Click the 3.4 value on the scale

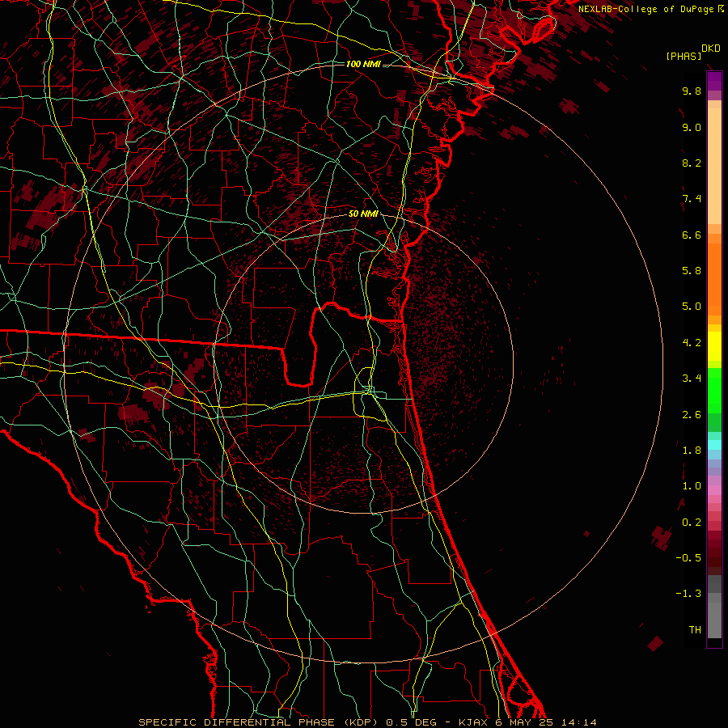click(x=692, y=379)
